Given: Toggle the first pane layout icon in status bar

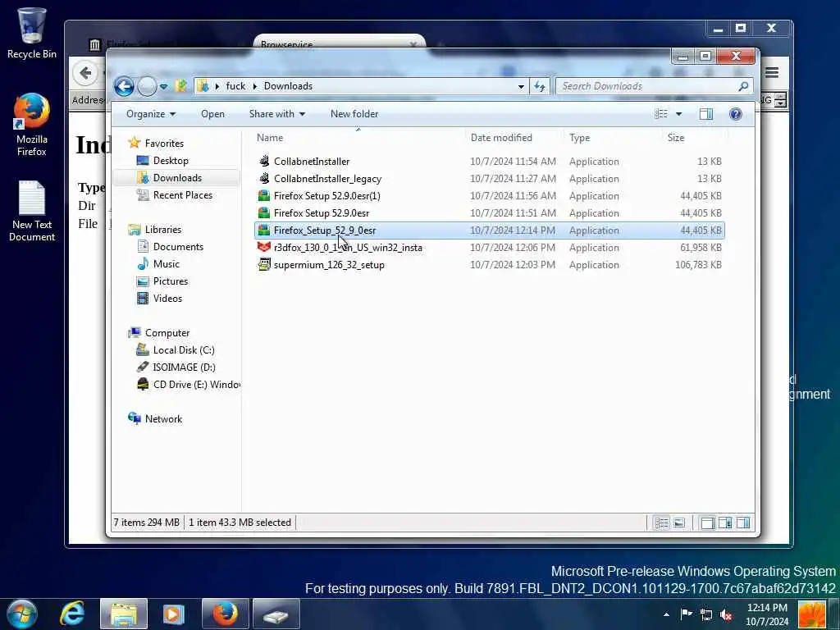Looking at the screenshot, I should (707, 523).
